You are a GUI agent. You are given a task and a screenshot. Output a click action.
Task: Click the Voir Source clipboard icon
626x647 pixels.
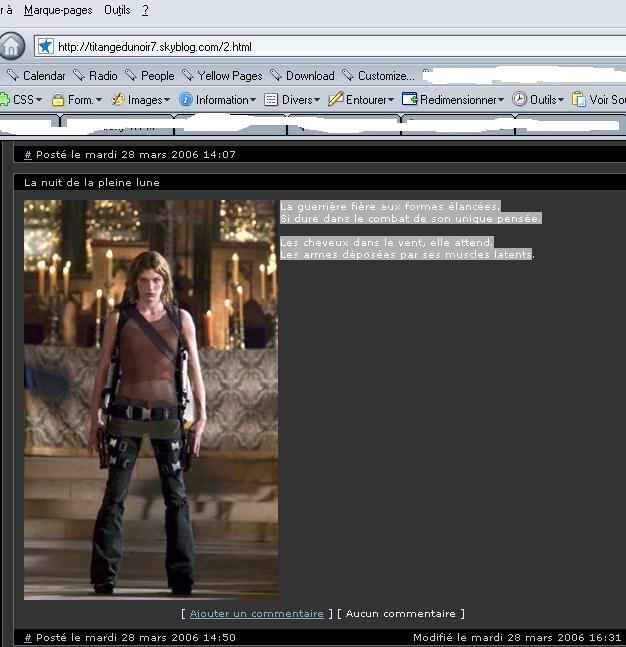pyautogui.click(x=579, y=99)
